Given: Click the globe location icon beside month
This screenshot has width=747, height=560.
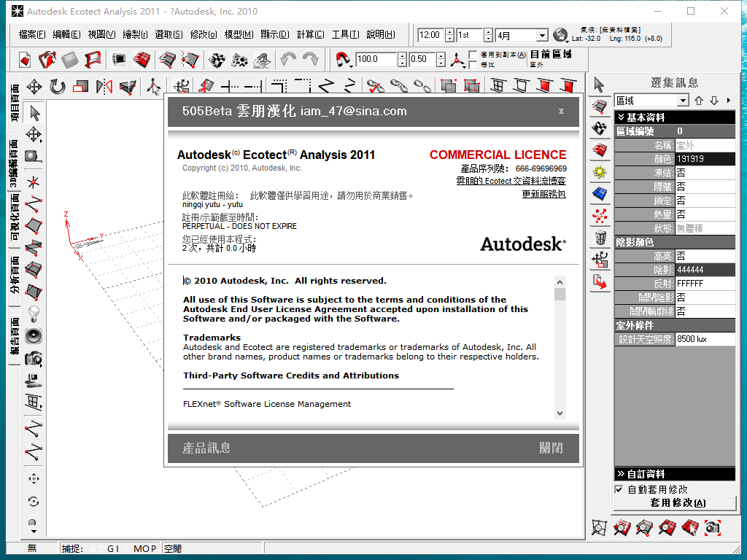Looking at the screenshot, I should tap(560, 35).
